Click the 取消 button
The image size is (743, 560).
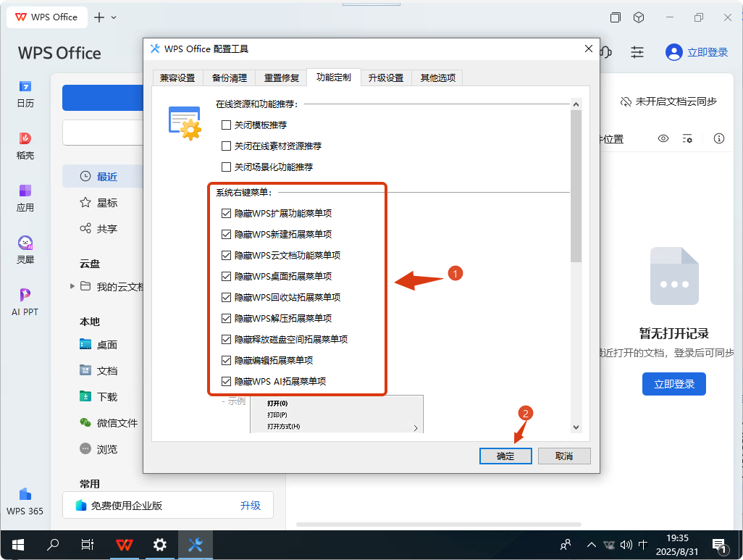[x=564, y=456]
